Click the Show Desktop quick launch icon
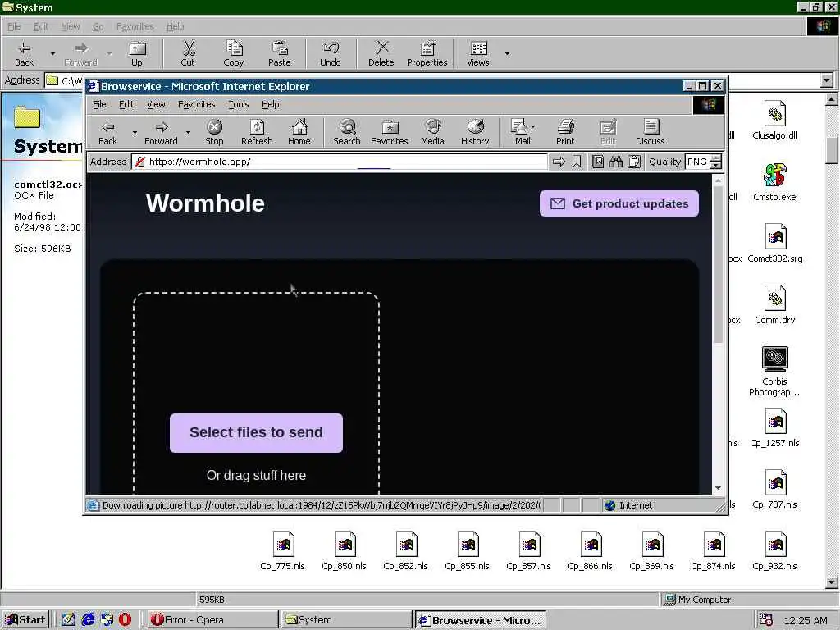Screen dimensions: 840x630 pyautogui.click(x=69, y=620)
